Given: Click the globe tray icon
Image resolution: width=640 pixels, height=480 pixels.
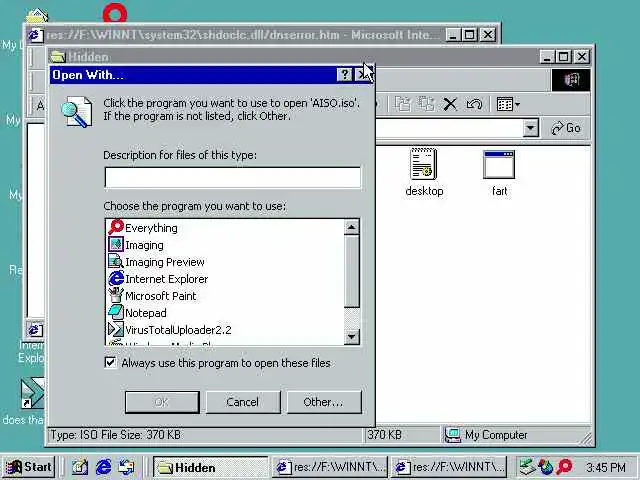Looking at the screenshot, I should click(546, 467).
